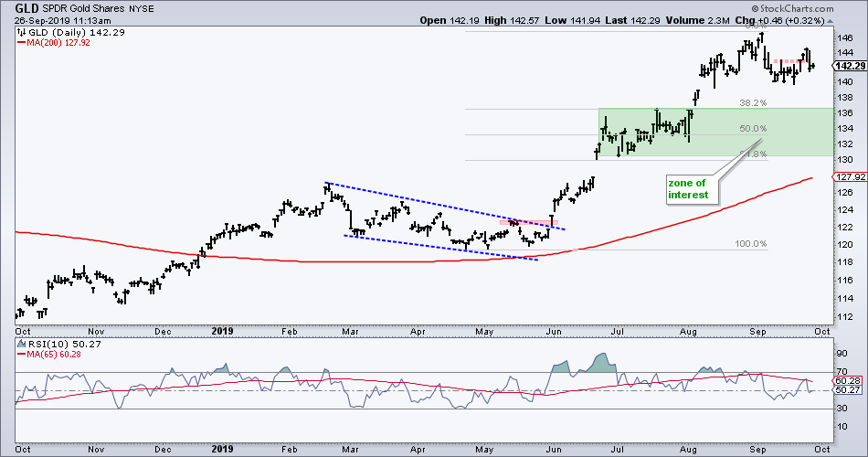The image size is (868, 457).
Task: Click the NYSE exchange label
Action: (x=141, y=9)
